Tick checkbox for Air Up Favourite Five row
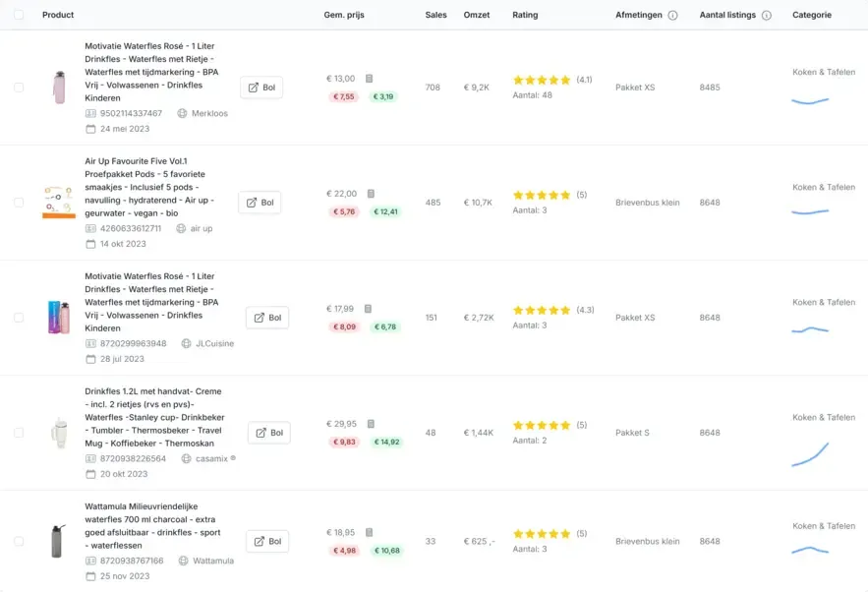 19,203
